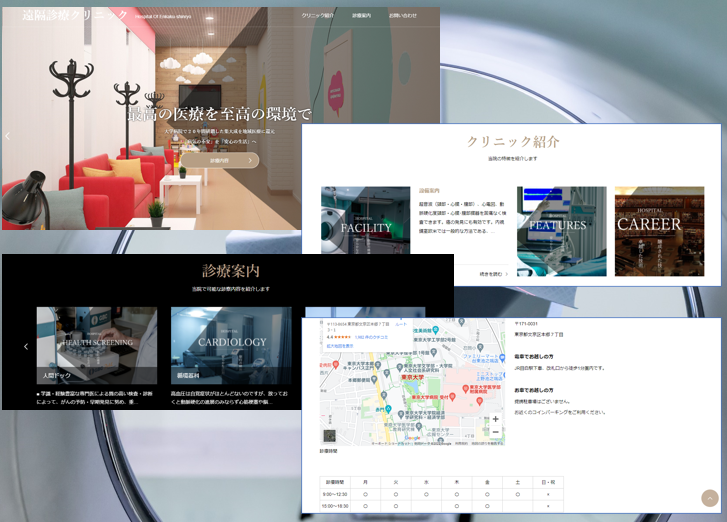727x522 pixels.
Task: Click the scroll-to-top round button
Action: click(710, 498)
